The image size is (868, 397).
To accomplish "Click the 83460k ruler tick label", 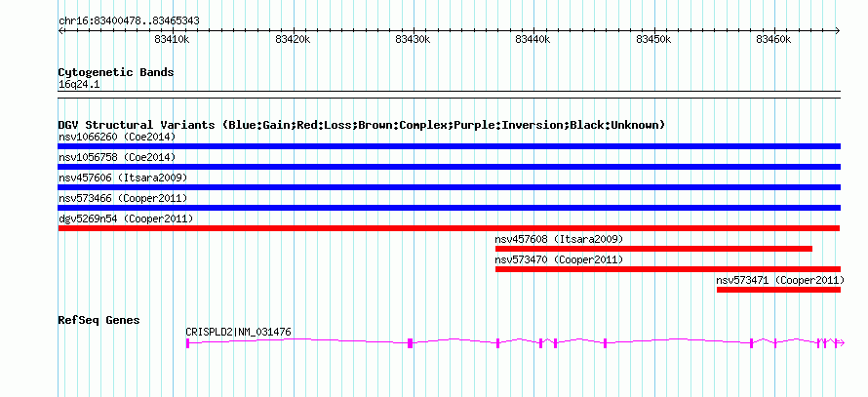I will pos(774,39).
